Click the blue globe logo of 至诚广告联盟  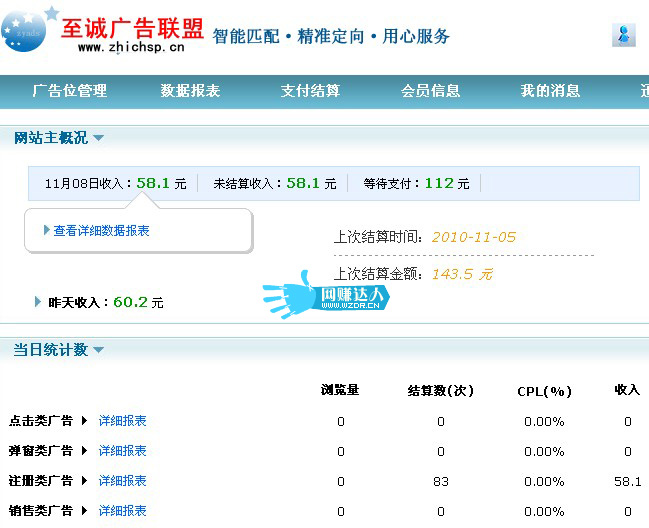24,30
